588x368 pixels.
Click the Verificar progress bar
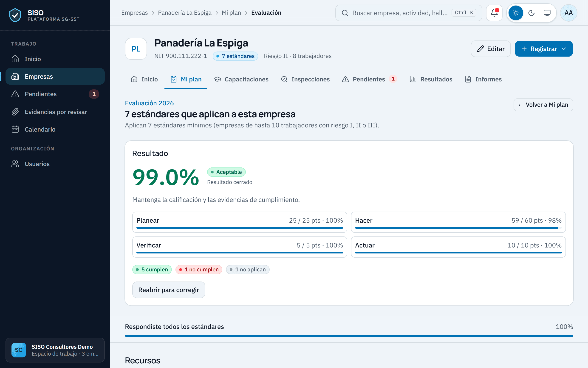tap(240, 252)
